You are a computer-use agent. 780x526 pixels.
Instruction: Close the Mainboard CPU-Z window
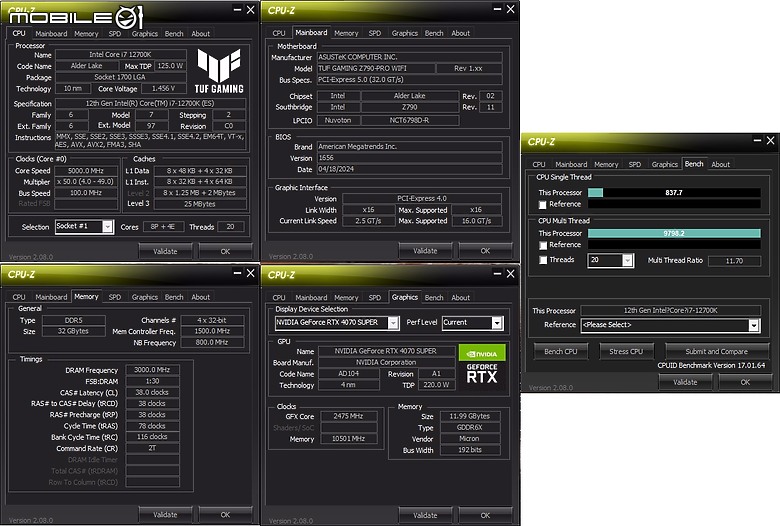(510, 9)
